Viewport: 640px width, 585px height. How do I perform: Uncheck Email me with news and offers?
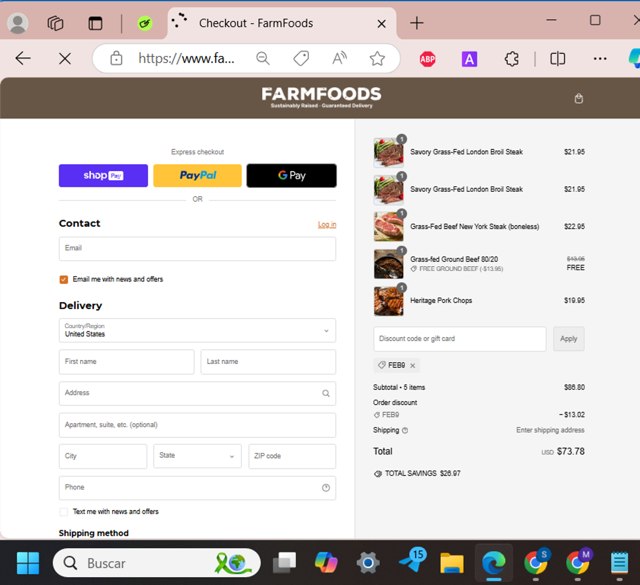(x=64, y=280)
